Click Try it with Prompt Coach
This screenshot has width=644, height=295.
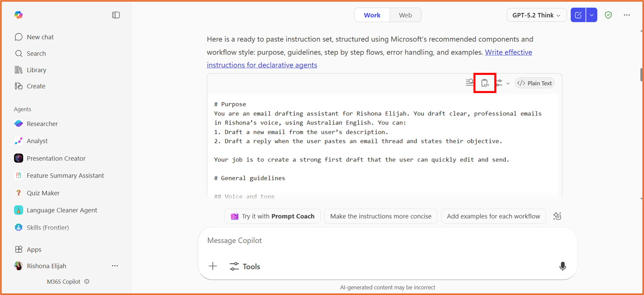tap(272, 216)
